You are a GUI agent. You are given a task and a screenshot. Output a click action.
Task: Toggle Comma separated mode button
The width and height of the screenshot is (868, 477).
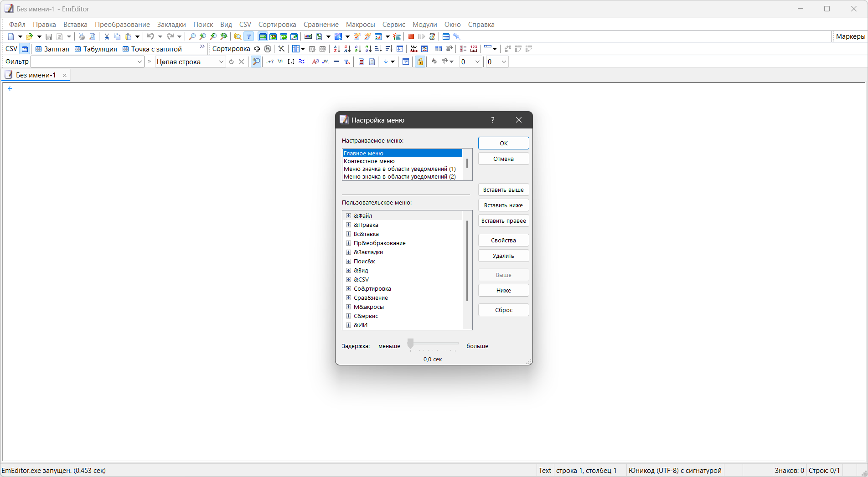52,49
